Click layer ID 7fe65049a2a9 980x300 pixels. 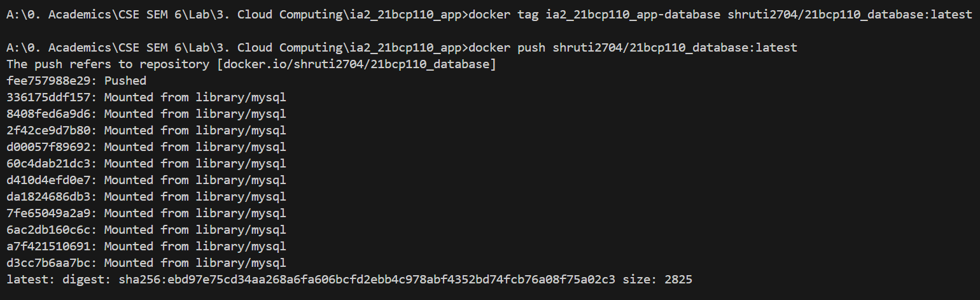[x=51, y=213]
